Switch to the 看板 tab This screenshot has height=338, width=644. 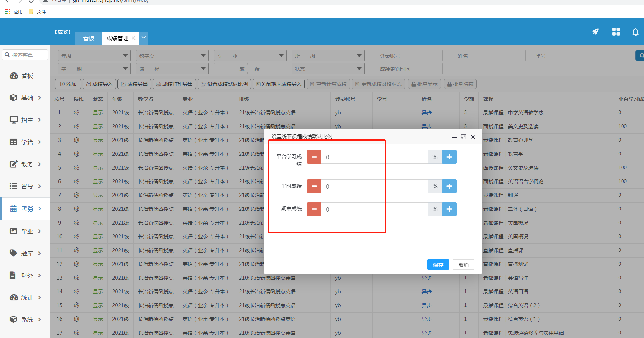tap(88, 38)
